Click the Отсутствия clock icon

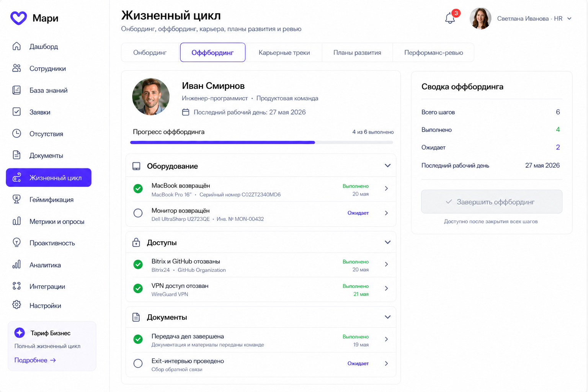pyautogui.click(x=16, y=134)
